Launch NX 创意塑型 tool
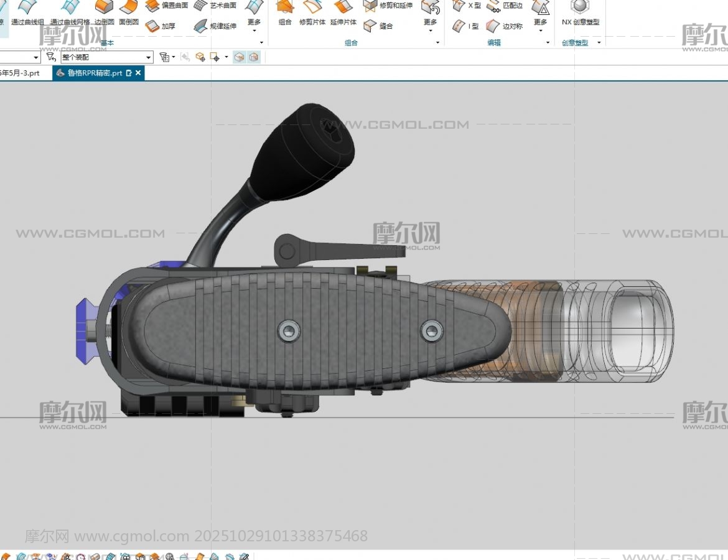Image resolution: width=728 pixels, height=560 pixels. 580,11
